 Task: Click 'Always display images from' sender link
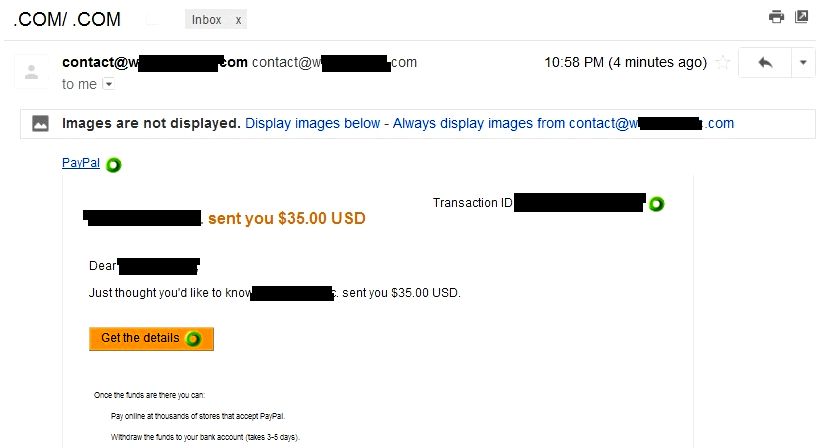click(x=563, y=123)
